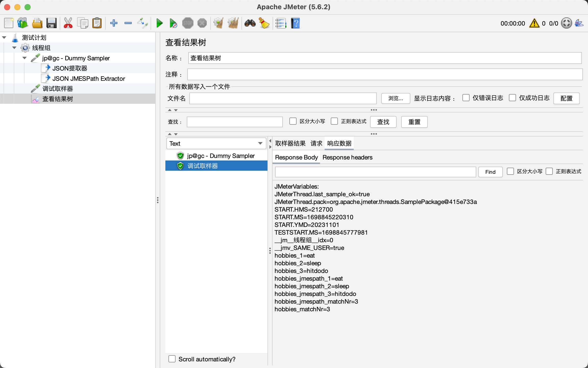Switch to the 取样器结果 tab
588x368 pixels.
[290, 143]
